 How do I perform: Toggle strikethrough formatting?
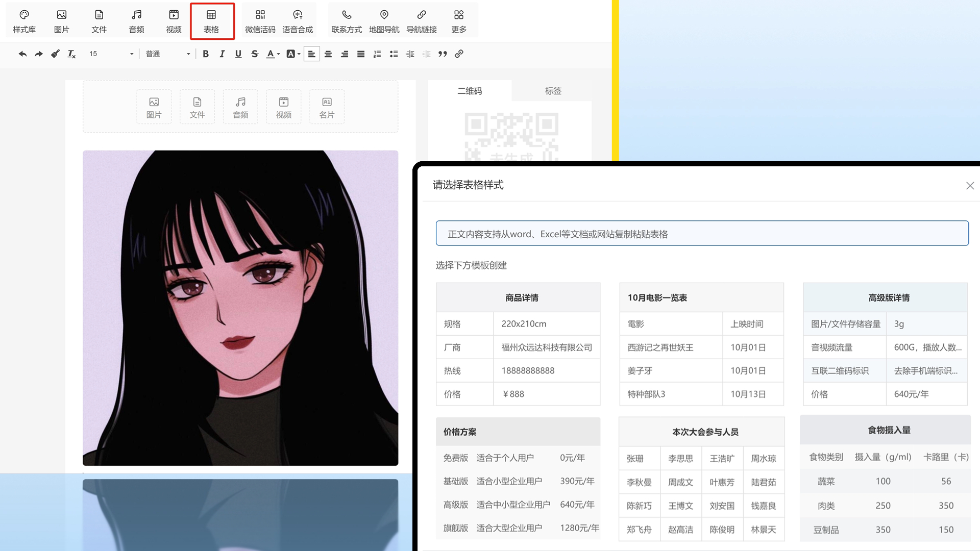pyautogui.click(x=255, y=54)
